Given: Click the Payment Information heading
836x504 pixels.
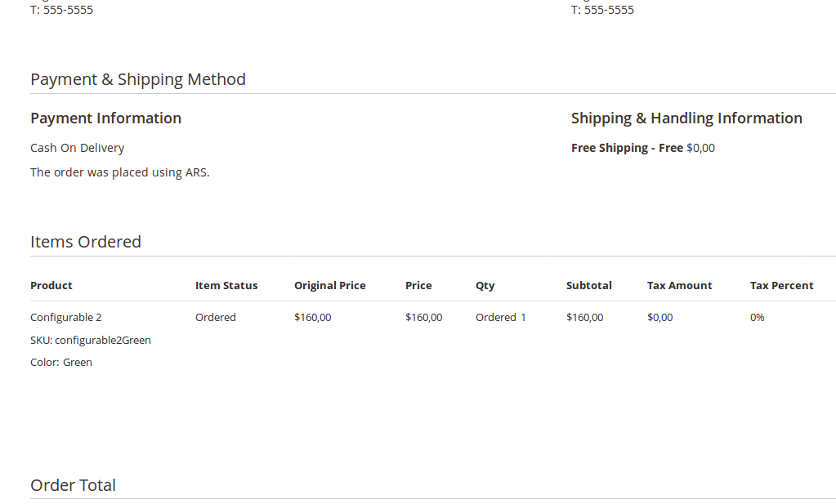Looking at the screenshot, I should click(105, 118).
